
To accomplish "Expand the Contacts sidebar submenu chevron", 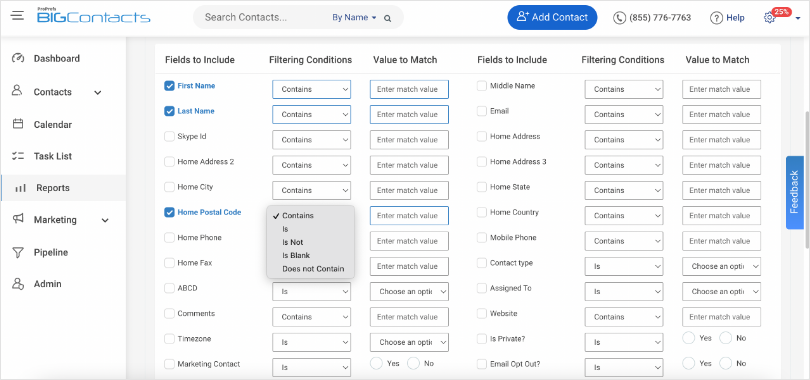I will (x=98, y=93).
